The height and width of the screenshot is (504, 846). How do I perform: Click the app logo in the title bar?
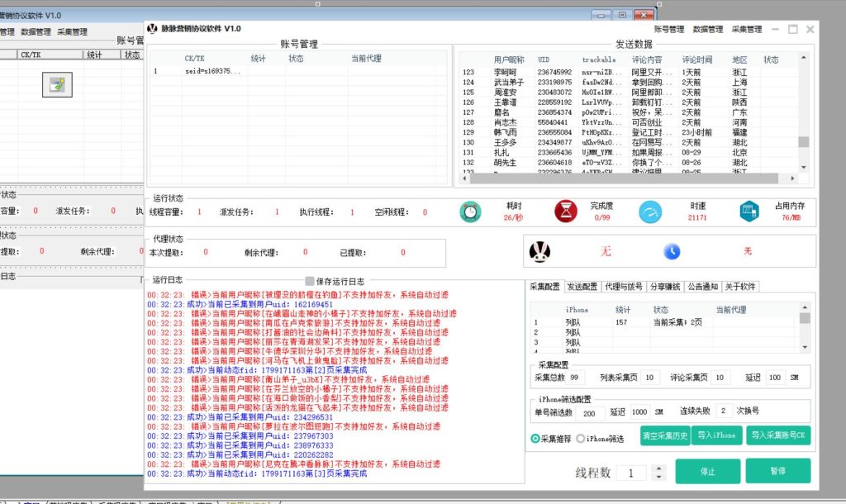(x=151, y=27)
